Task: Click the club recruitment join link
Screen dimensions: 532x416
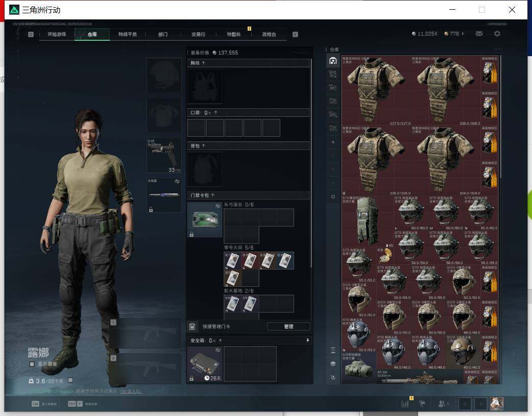Action: (x=131, y=391)
